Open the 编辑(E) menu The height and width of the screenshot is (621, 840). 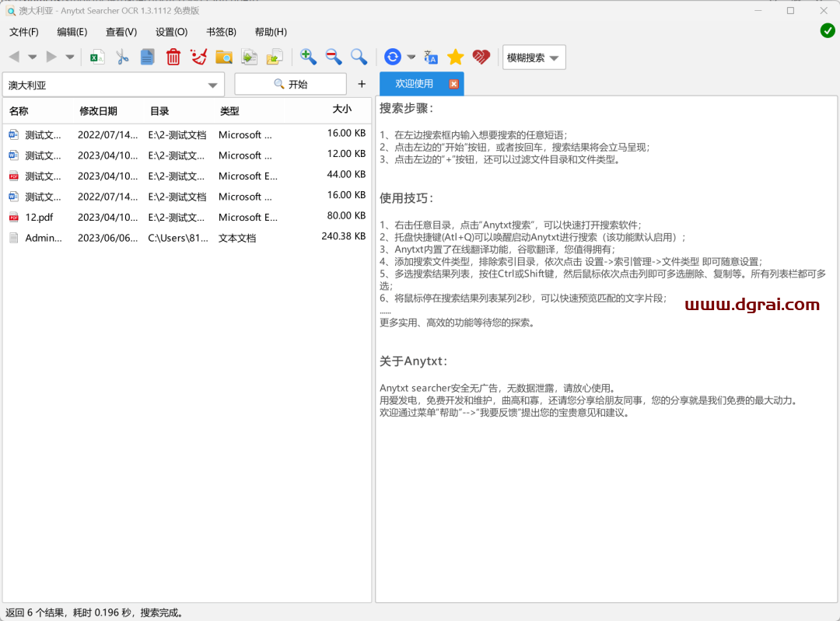[x=72, y=32]
